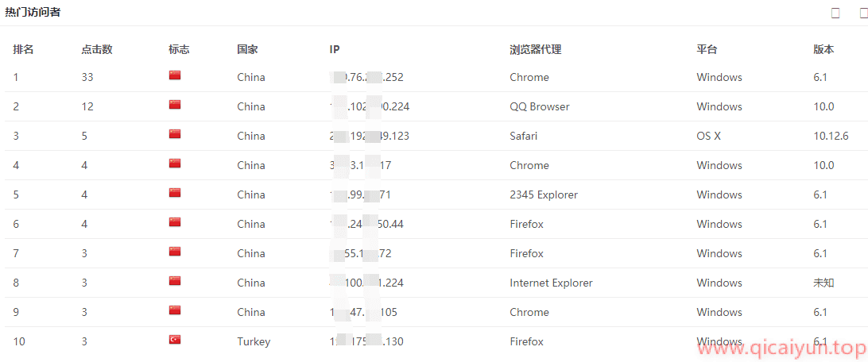This screenshot has width=868, height=362.
Task: Select the 浏览器代理 column header
Action: tap(535, 49)
